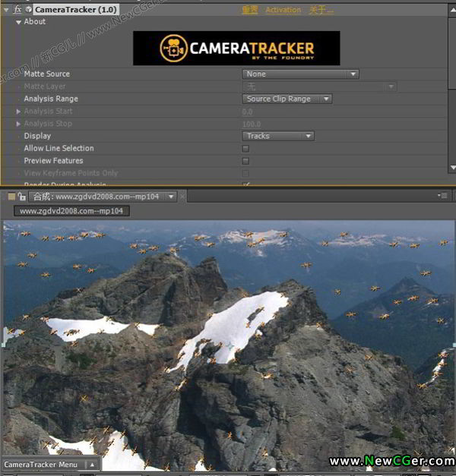Collapse the CameraTracker (1.0) effect
456x476 pixels.
click(x=6, y=10)
